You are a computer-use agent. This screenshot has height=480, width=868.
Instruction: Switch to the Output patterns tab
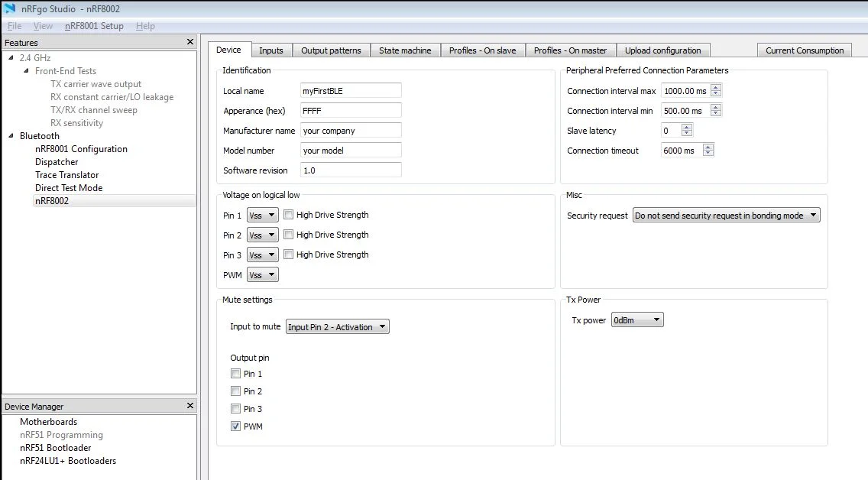click(x=331, y=50)
